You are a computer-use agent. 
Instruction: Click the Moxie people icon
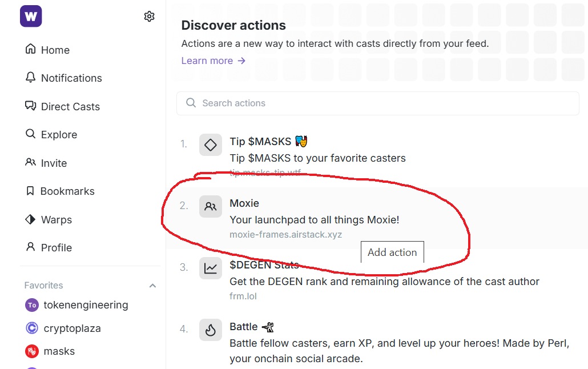click(x=210, y=207)
